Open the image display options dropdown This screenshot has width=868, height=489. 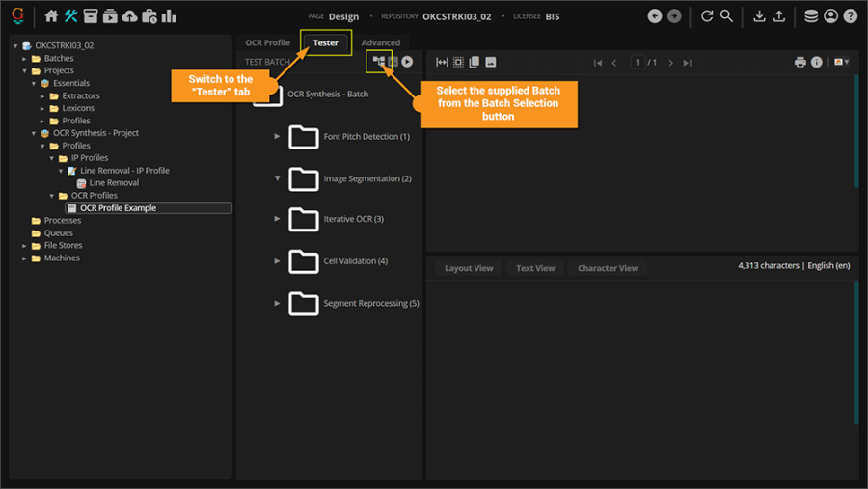[x=841, y=62]
